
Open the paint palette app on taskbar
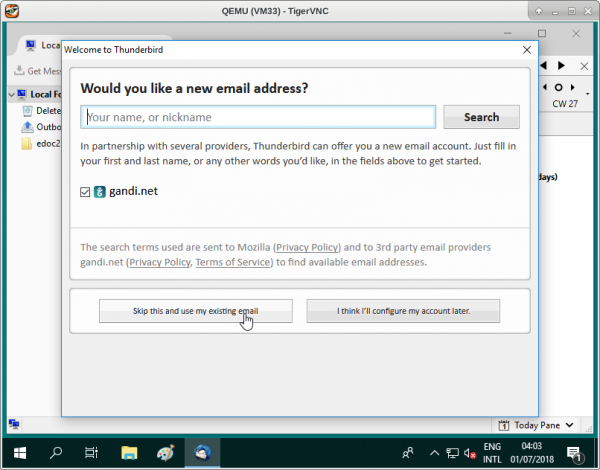(165, 453)
